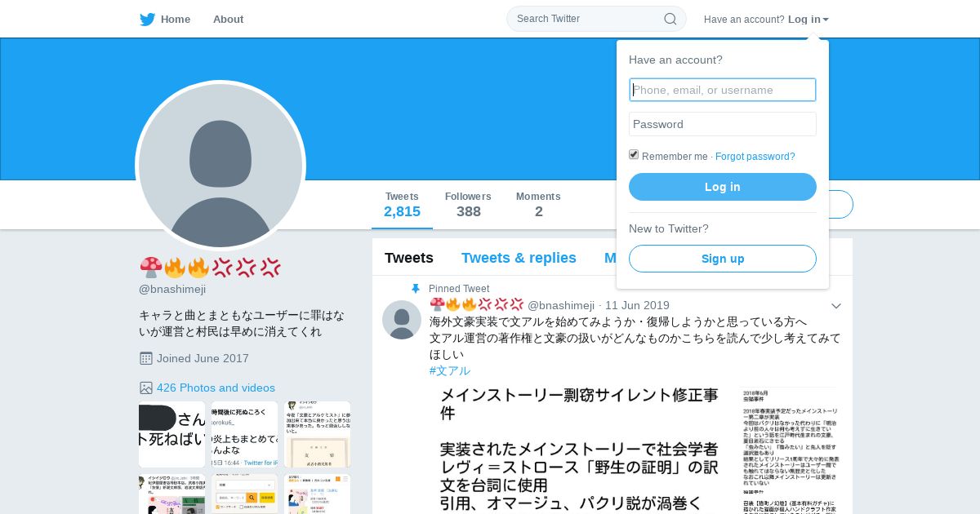Viewport: 980px width, 514px height.
Task: Expand the pinned tweet options chevron
Action: [x=836, y=306]
